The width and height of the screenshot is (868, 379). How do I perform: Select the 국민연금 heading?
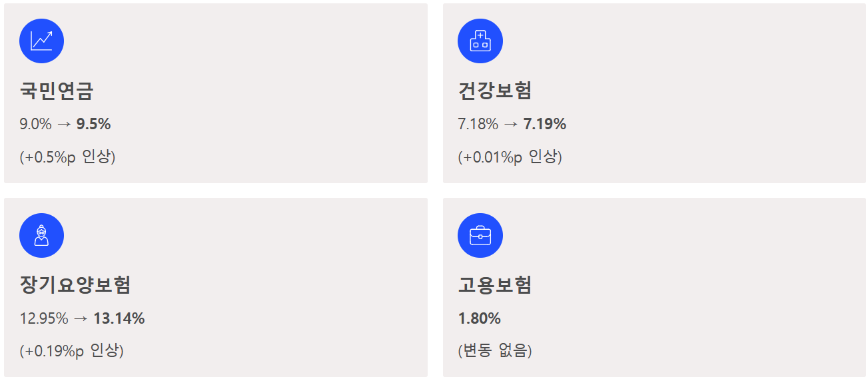tap(57, 91)
